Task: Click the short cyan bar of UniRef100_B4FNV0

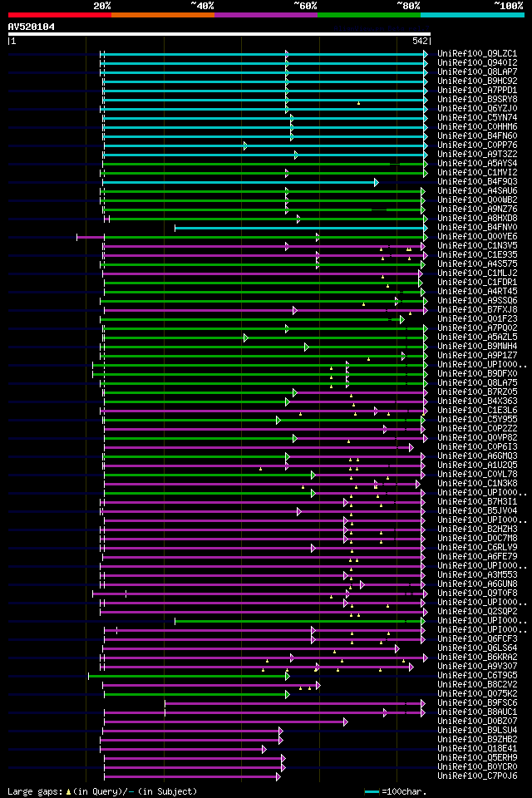Action: [x=301, y=228]
